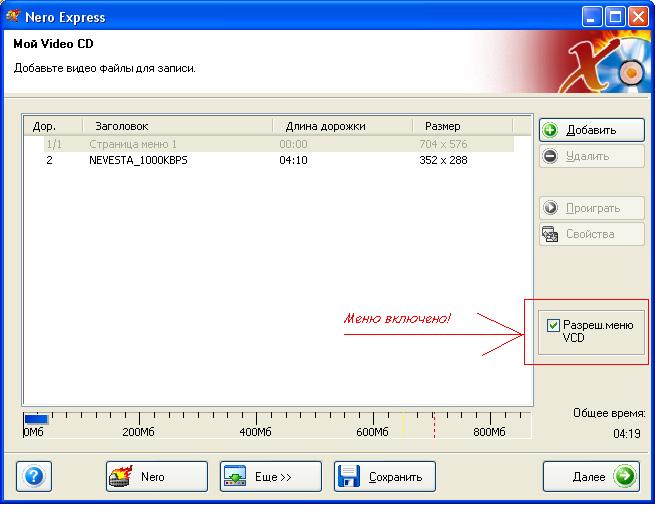The width and height of the screenshot is (655, 526).
Task: Expand more options with Еще >>
Action: tap(271, 477)
